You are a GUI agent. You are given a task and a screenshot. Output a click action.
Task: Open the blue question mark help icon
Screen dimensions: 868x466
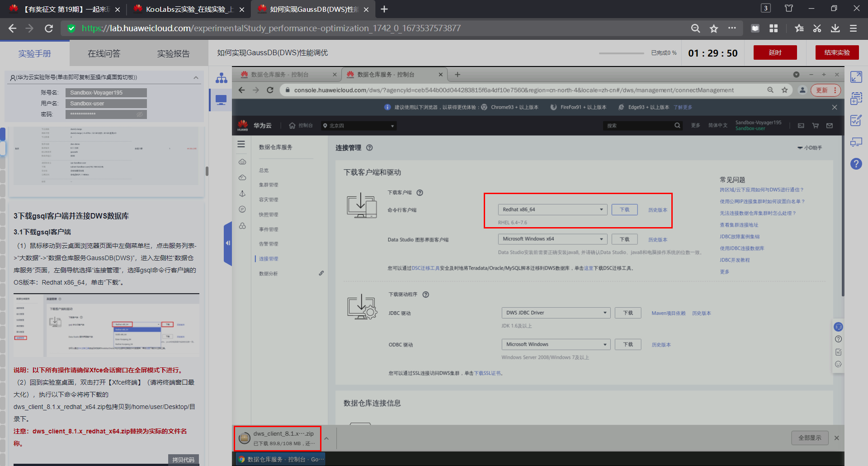[x=856, y=164]
